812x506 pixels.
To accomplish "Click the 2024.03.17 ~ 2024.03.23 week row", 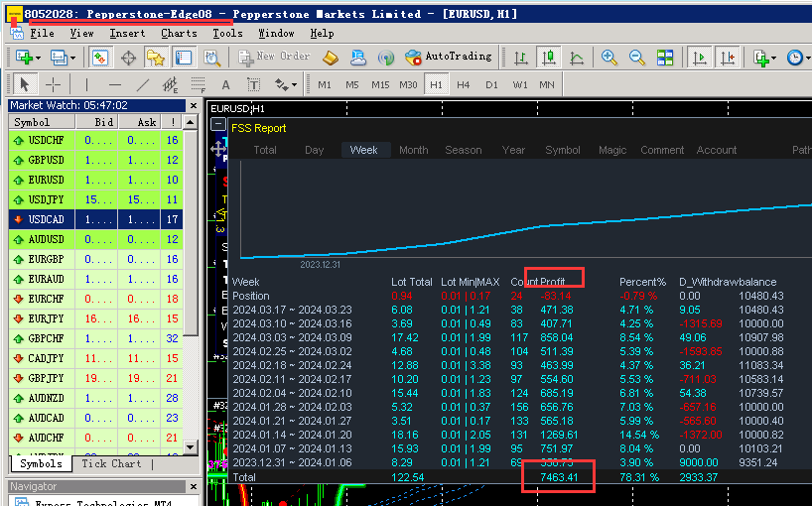I will click(x=507, y=310).
